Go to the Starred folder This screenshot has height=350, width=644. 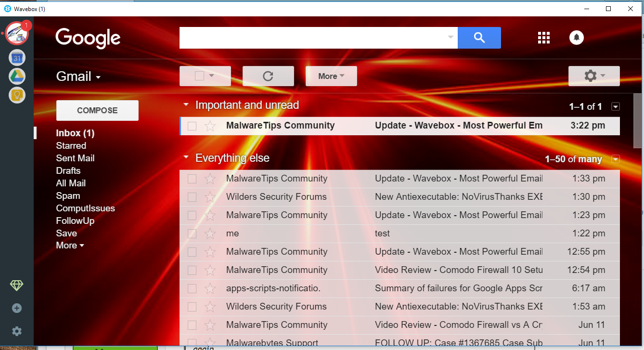pyautogui.click(x=71, y=146)
